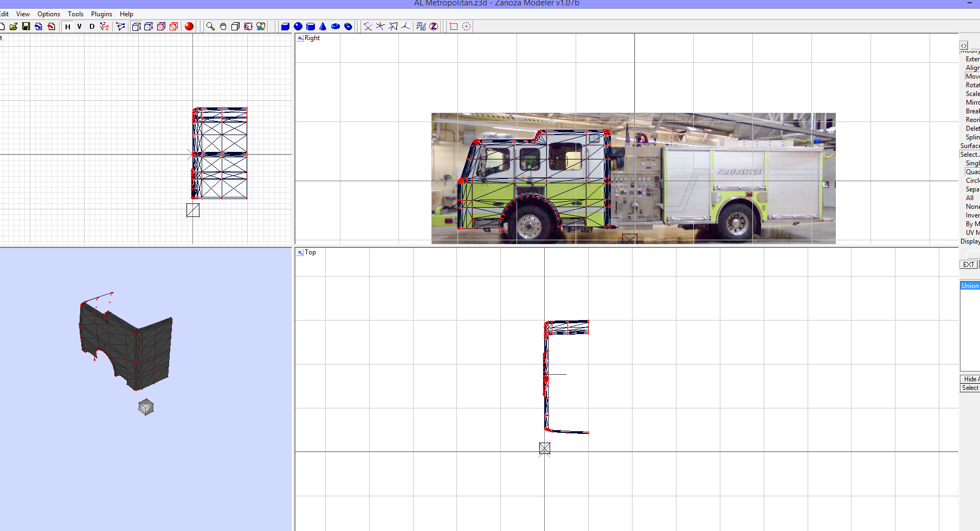980x531 pixels.
Task: Create a torus primitive
Action: click(336, 27)
